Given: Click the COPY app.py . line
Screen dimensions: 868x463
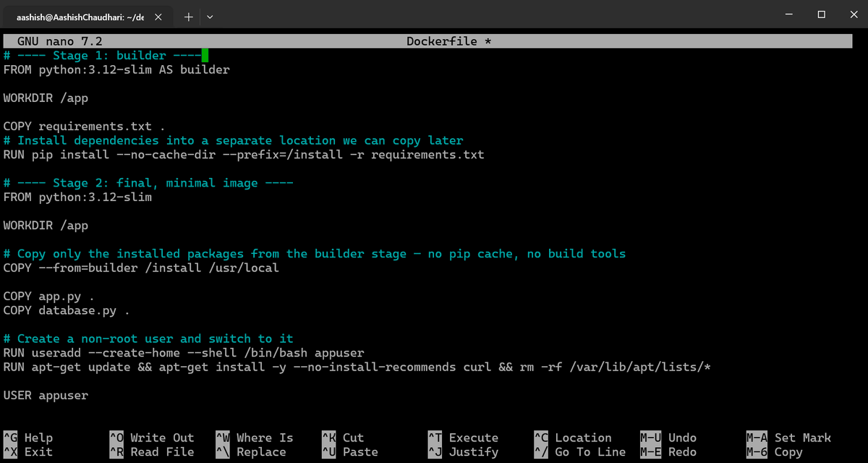Looking at the screenshot, I should 49,297.
